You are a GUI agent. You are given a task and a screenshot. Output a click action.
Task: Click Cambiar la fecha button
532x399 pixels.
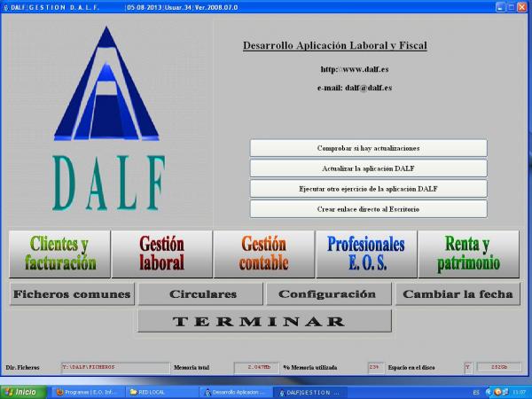[x=458, y=294]
